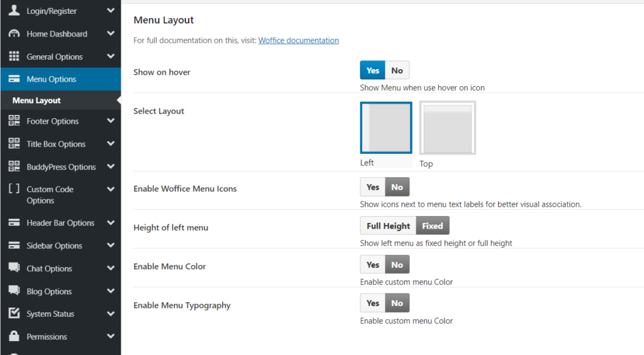The height and width of the screenshot is (355, 644).
Task: Click the Login/Register user icon
Action: pyautogui.click(x=14, y=11)
